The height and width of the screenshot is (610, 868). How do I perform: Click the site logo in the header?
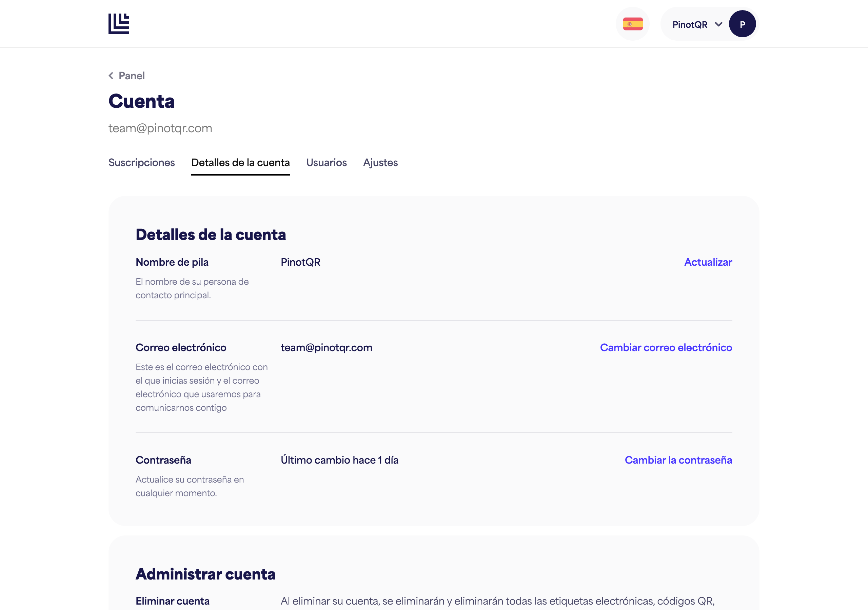[x=119, y=24]
